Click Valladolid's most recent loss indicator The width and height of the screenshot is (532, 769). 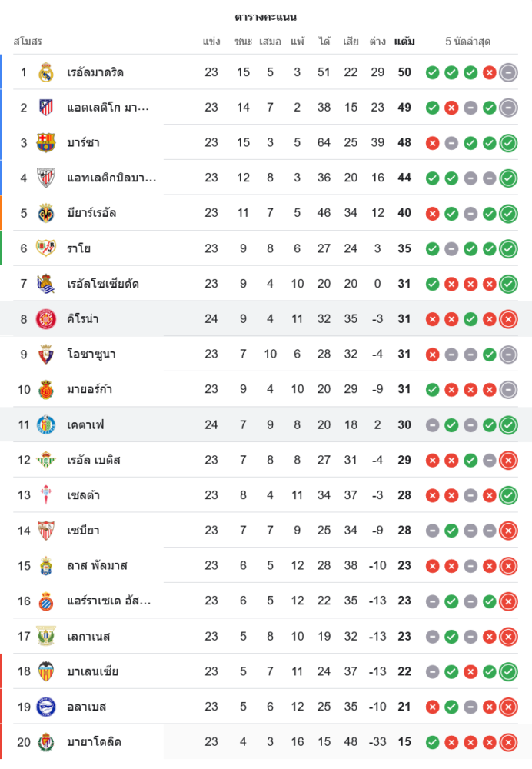[507, 742]
